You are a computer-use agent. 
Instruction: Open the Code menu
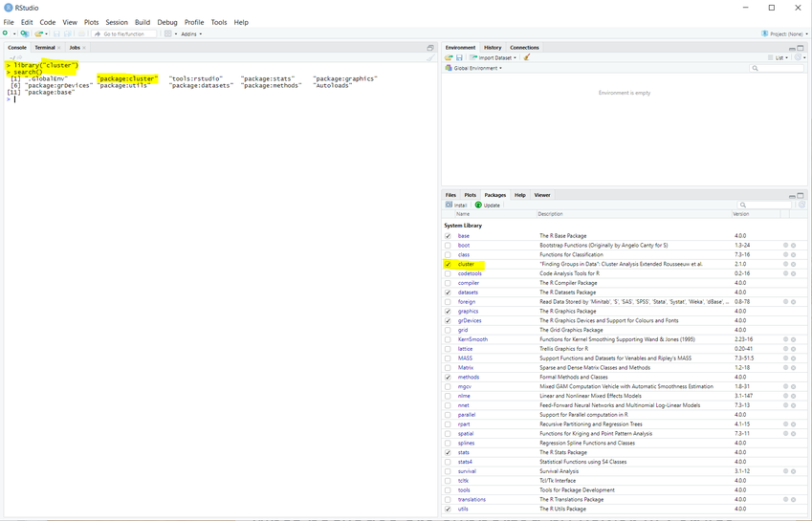click(x=48, y=22)
